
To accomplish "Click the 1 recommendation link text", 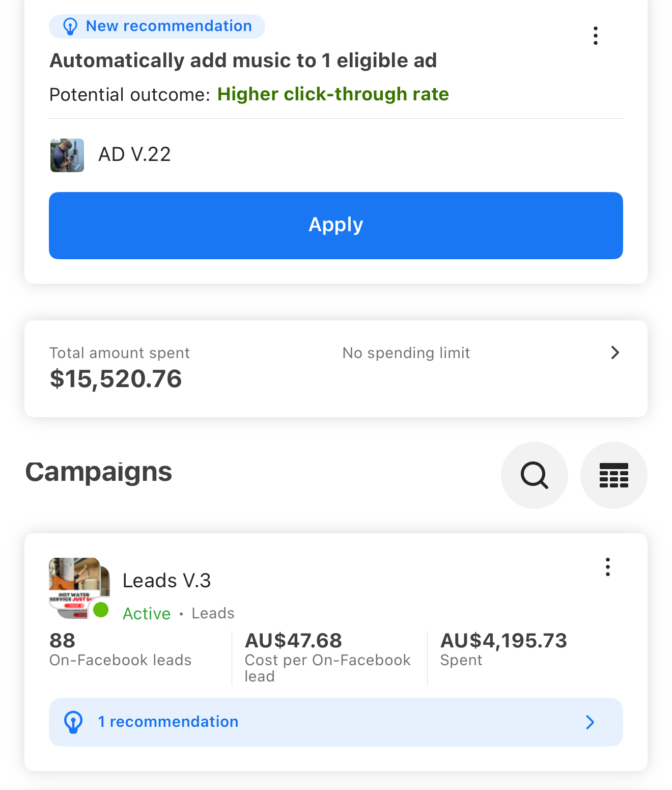I will (168, 722).
